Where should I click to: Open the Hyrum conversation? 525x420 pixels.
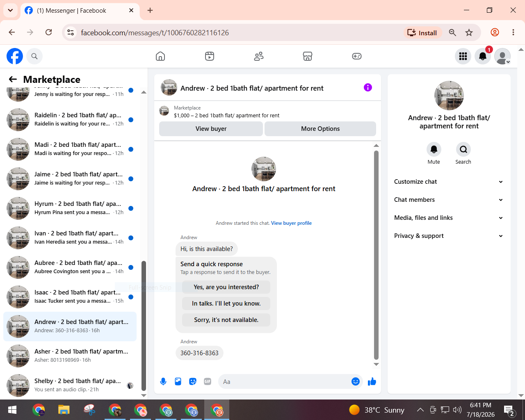(x=70, y=208)
